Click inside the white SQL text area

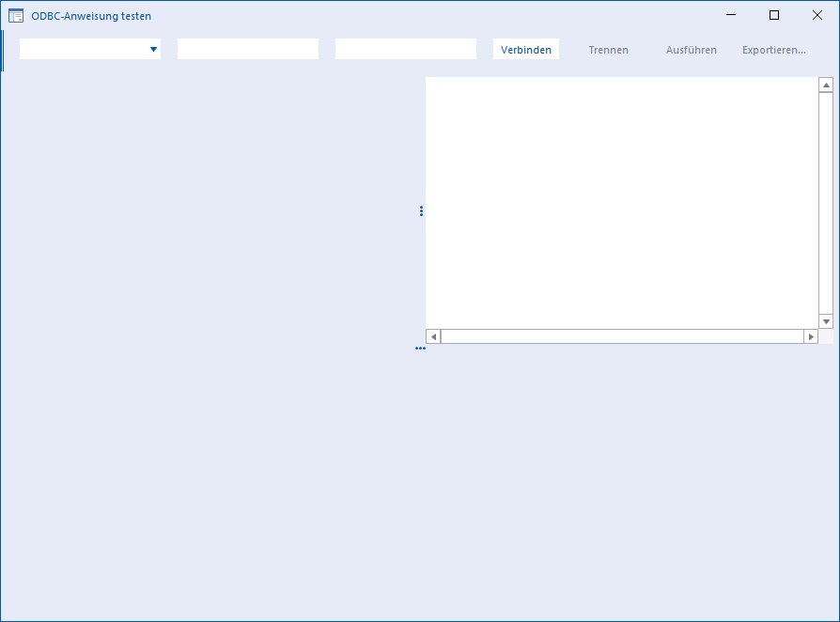(x=622, y=203)
